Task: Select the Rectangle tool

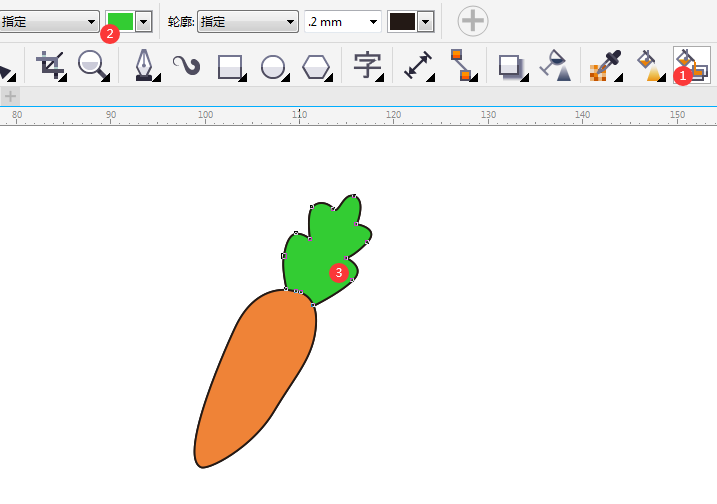Action: point(231,66)
